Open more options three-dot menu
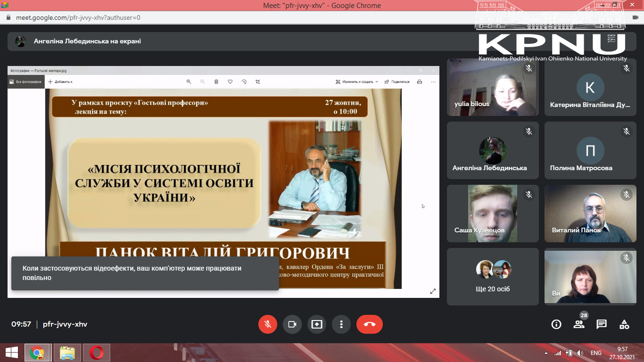The height and width of the screenshot is (362, 644). tap(341, 324)
